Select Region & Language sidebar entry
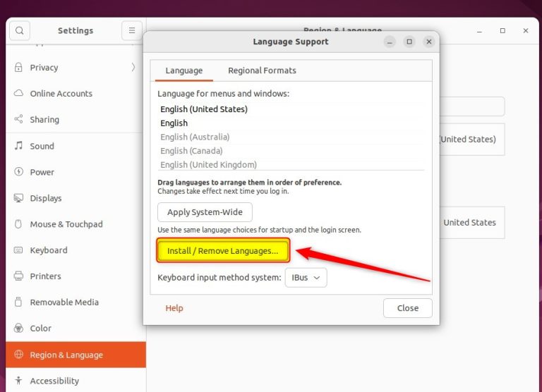 click(76, 355)
